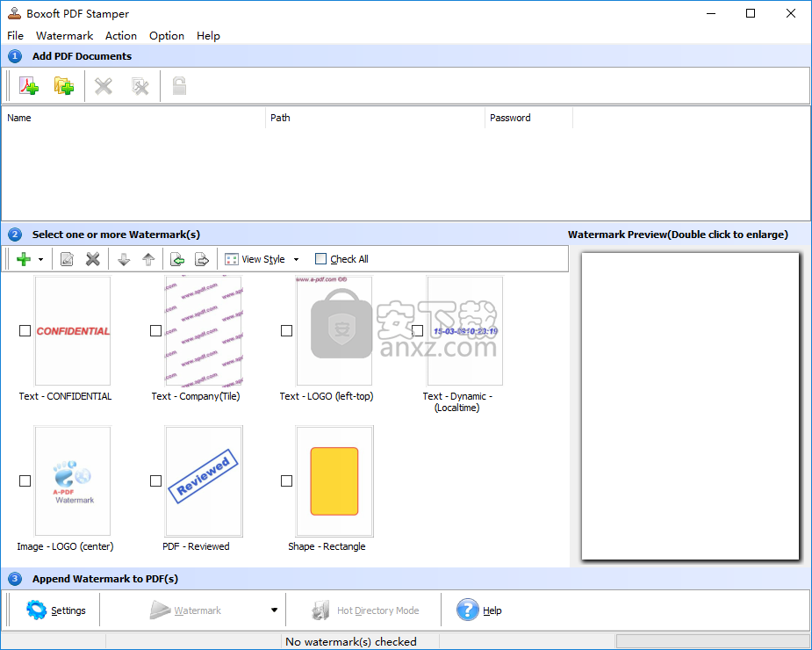
Task: Click the Add folder of PDFs icon
Action: [x=64, y=85]
